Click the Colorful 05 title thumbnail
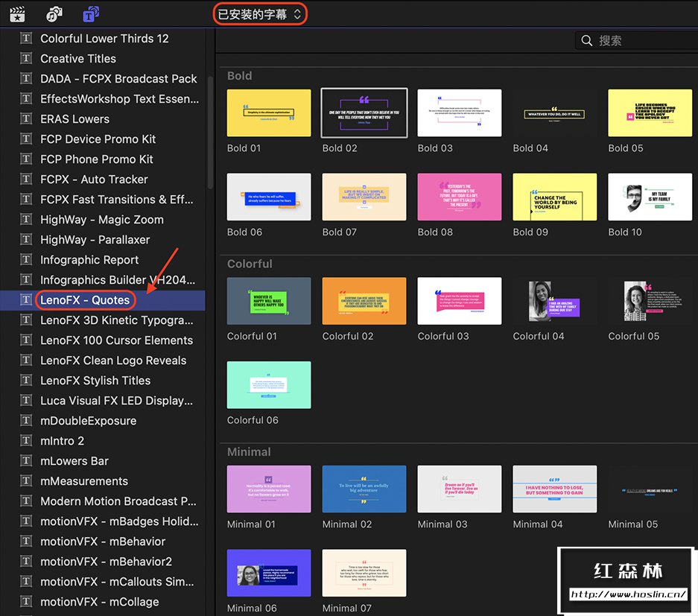The height and width of the screenshot is (616, 698). pyautogui.click(x=650, y=301)
